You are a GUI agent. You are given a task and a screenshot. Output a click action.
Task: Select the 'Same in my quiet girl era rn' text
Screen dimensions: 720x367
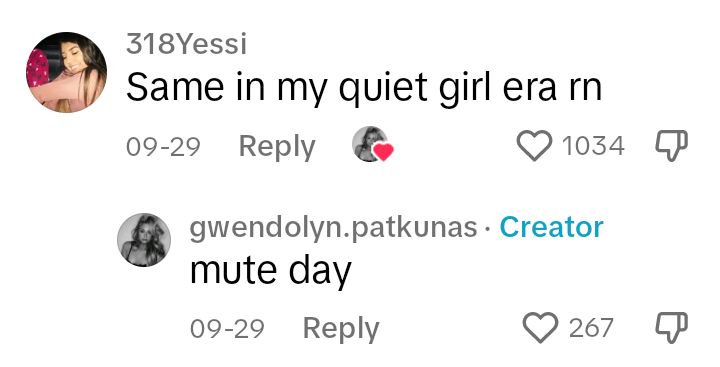click(x=364, y=88)
